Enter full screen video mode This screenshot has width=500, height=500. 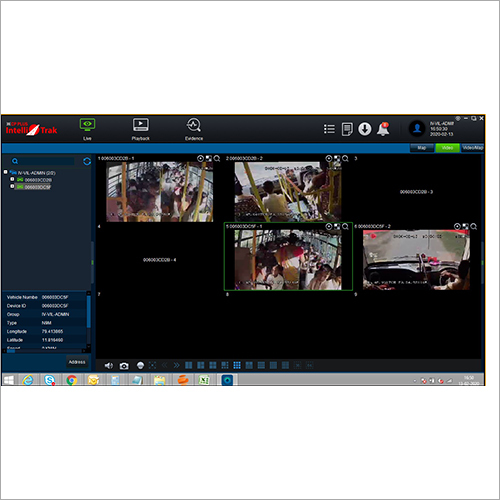tap(152, 365)
